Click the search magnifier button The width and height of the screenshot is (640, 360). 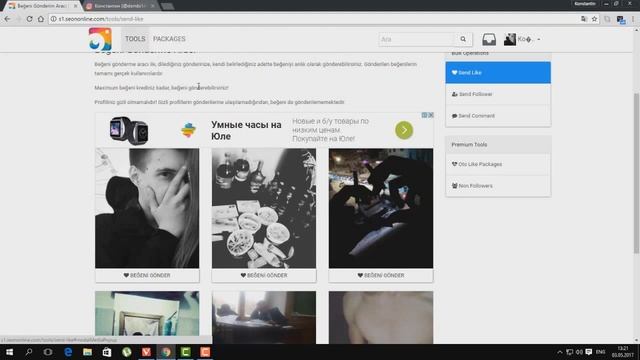point(463,39)
